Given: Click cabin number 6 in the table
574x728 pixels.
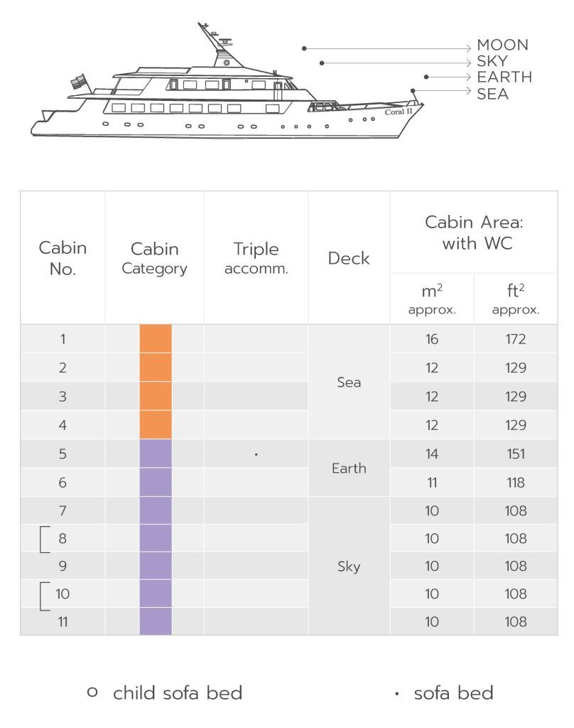Looking at the screenshot, I should click(63, 483).
